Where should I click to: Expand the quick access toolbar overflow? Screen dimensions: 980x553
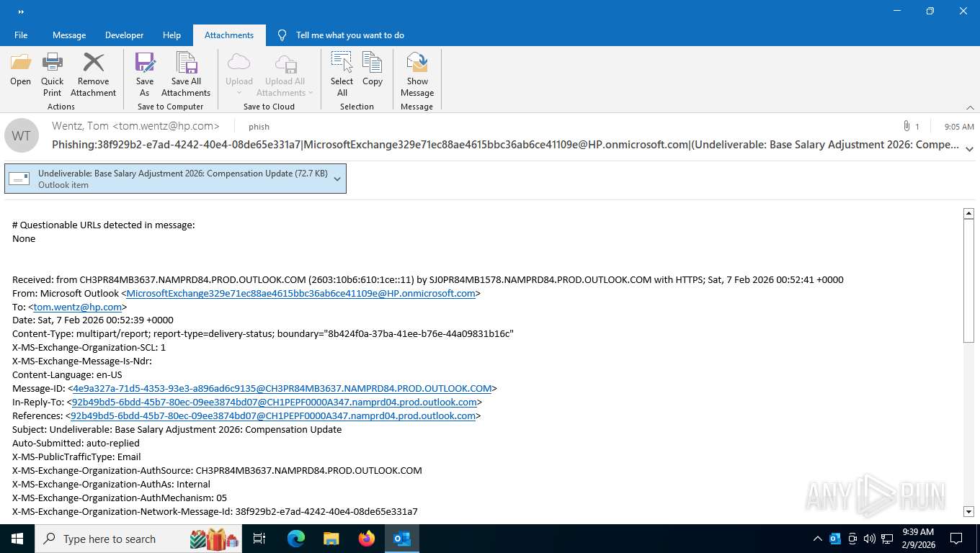point(21,12)
